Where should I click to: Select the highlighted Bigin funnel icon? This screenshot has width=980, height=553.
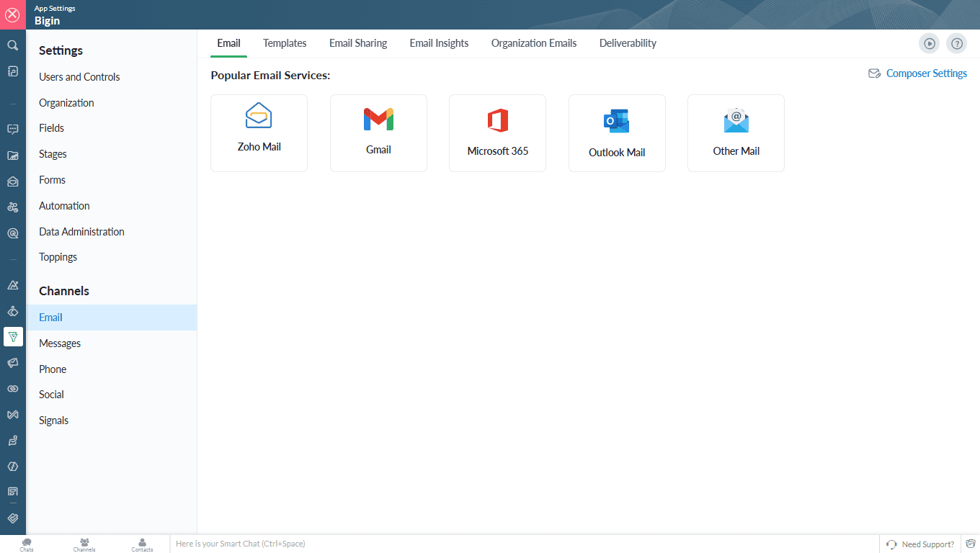13,337
